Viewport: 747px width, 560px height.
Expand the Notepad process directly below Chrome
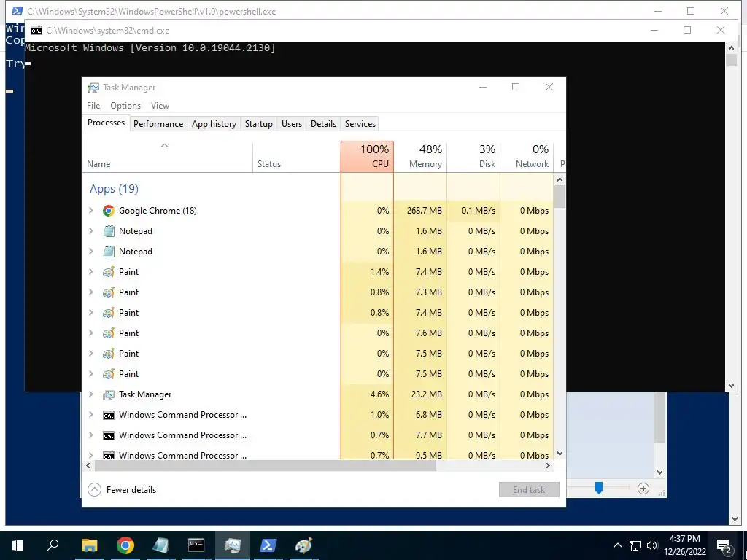91,231
